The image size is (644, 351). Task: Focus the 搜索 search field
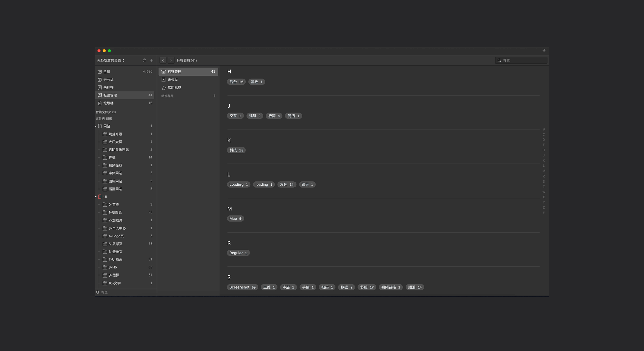click(x=521, y=60)
